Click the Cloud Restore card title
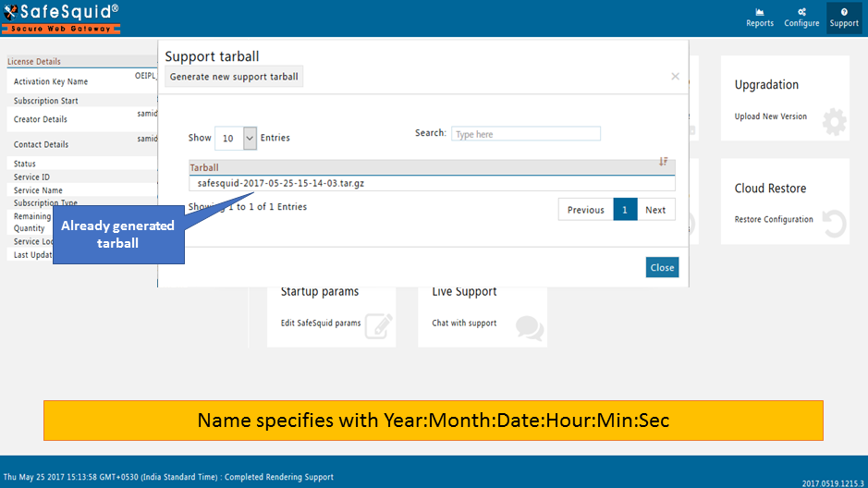The image size is (868, 488). click(770, 189)
